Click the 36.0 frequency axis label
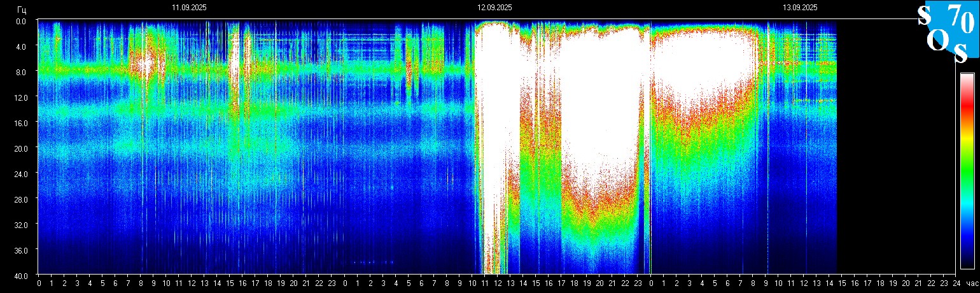The width and height of the screenshot is (980, 293). point(20,250)
